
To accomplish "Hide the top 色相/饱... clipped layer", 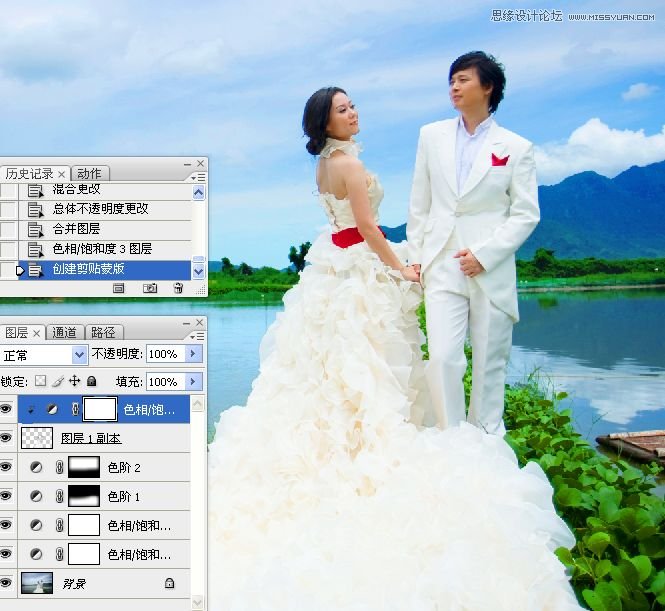I will coord(6,409).
